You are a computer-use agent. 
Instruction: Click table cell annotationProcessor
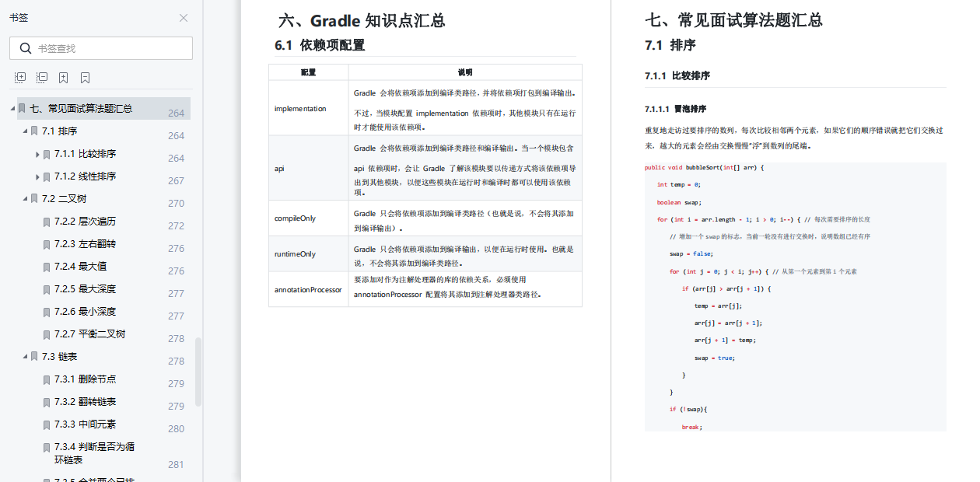[x=308, y=289]
